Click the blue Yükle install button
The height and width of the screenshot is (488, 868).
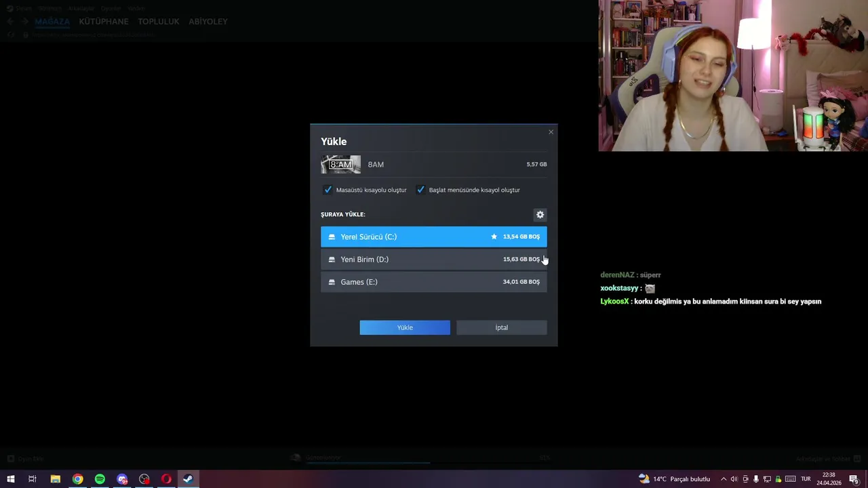405,327
